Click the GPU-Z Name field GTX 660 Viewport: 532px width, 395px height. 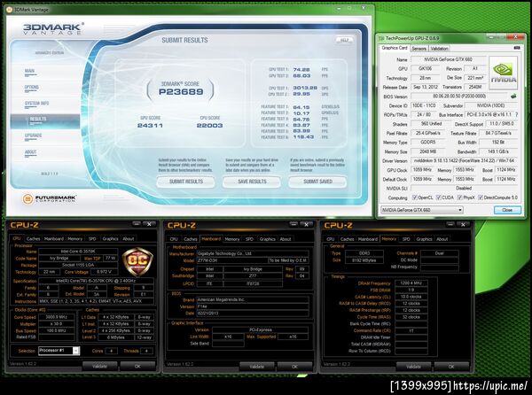click(448, 59)
